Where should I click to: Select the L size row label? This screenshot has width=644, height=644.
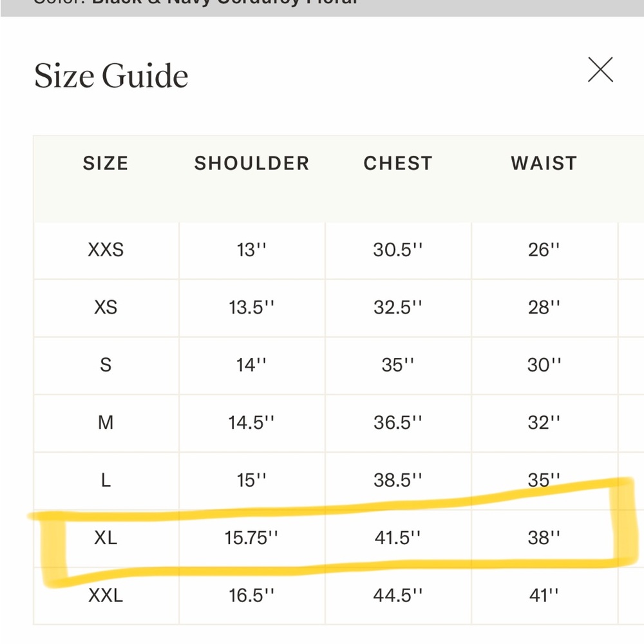click(x=106, y=480)
